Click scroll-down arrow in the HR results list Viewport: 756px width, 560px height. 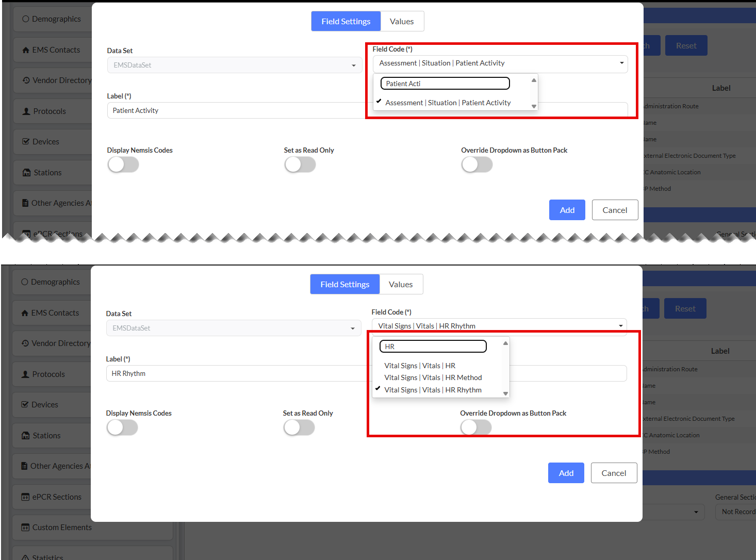[506, 393]
